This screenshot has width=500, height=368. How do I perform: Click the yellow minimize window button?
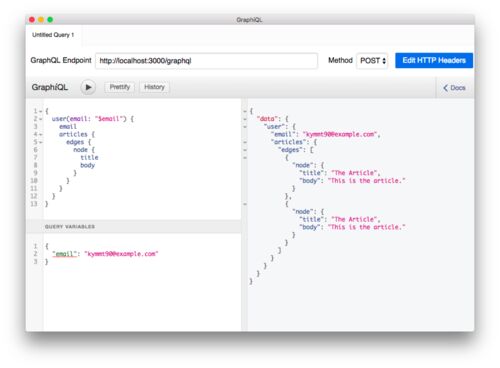41,20
